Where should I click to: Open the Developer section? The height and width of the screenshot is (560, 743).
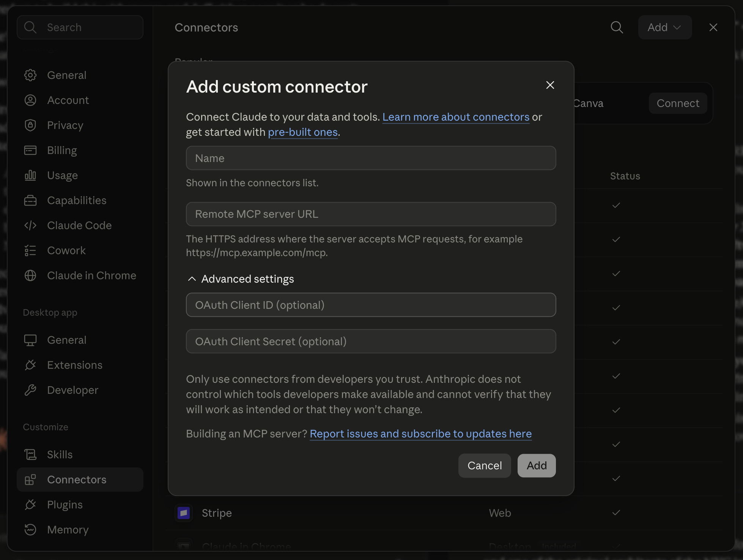point(80,390)
